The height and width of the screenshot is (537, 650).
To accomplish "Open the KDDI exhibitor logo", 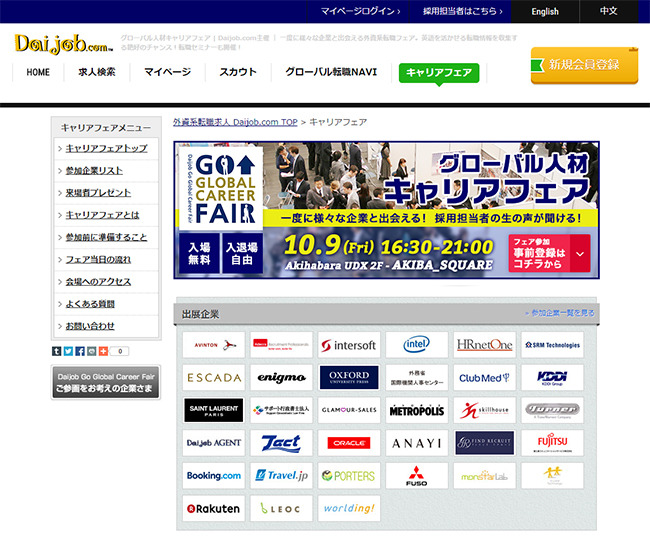I will [x=552, y=377].
